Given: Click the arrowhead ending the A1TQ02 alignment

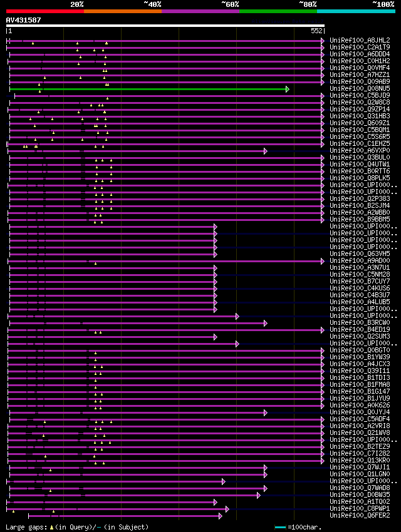Looking at the screenshot, I should 216,502.
